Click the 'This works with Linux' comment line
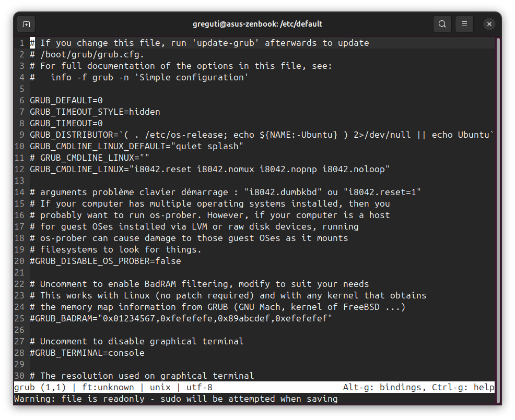 point(228,296)
